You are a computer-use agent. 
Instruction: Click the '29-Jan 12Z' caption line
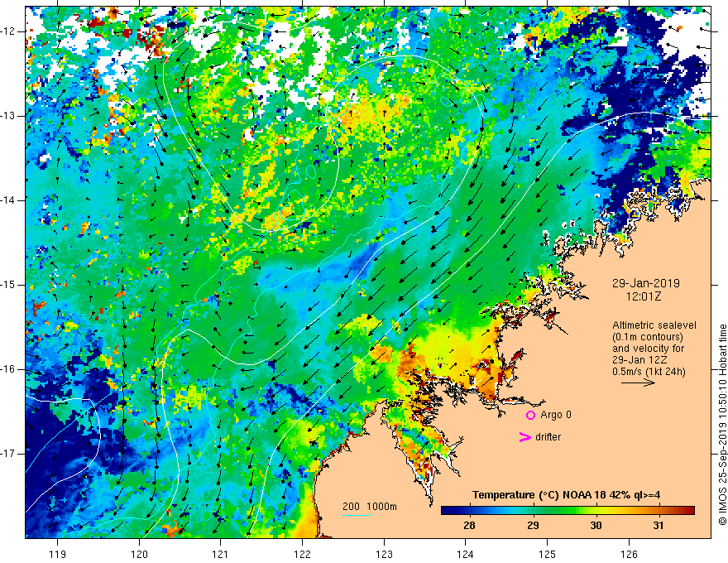(639, 360)
